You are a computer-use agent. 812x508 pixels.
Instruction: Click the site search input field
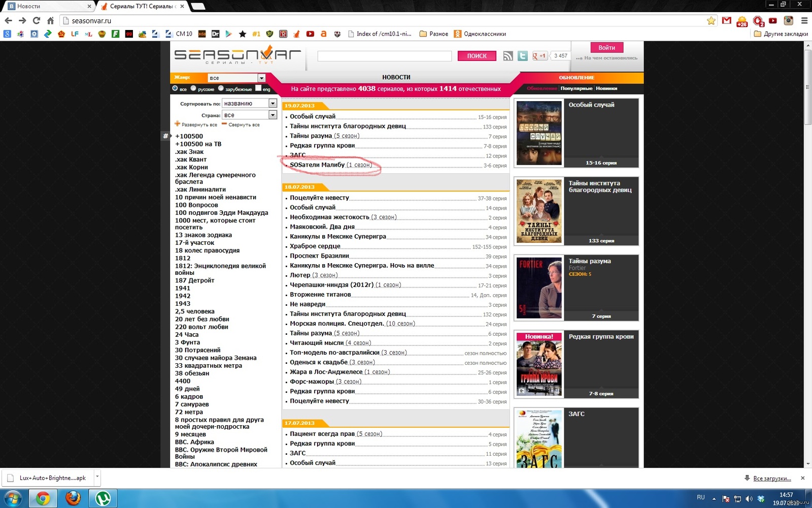[384, 56]
